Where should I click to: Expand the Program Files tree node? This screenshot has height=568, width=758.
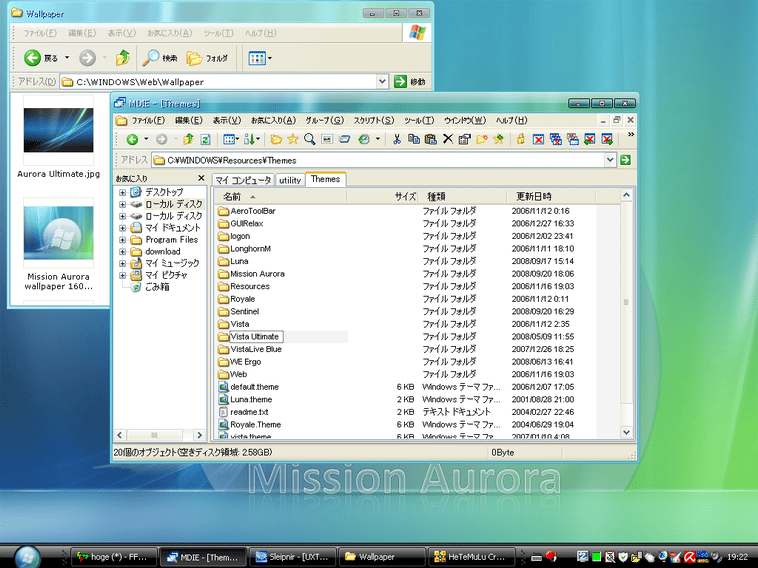tap(122, 240)
